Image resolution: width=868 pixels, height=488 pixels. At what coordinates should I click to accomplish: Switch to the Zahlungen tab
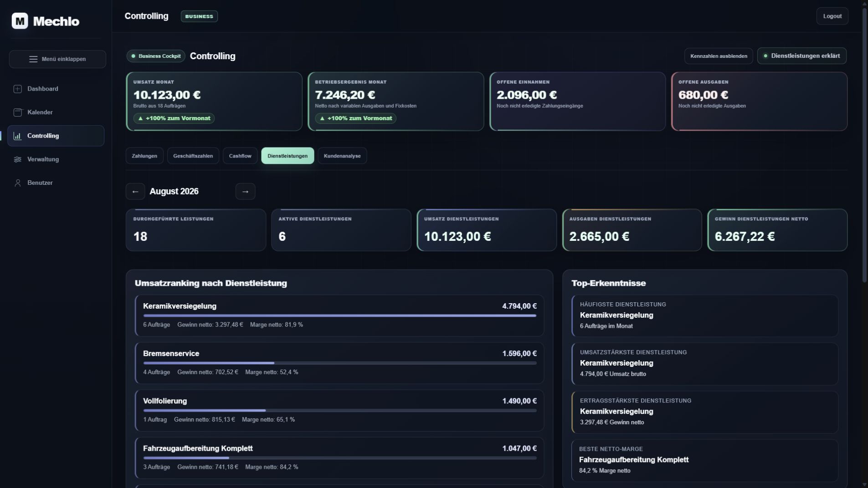pyautogui.click(x=144, y=156)
